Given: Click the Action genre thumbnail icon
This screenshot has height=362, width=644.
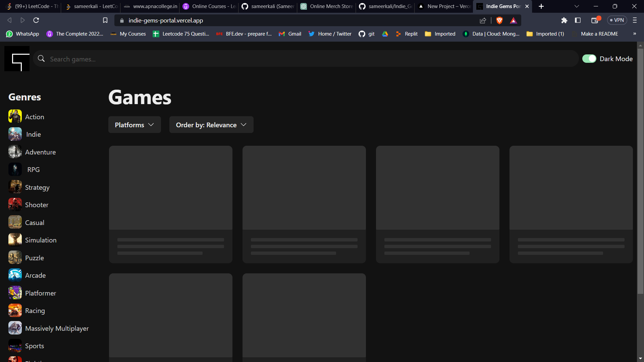Looking at the screenshot, I should tap(15, 117).
